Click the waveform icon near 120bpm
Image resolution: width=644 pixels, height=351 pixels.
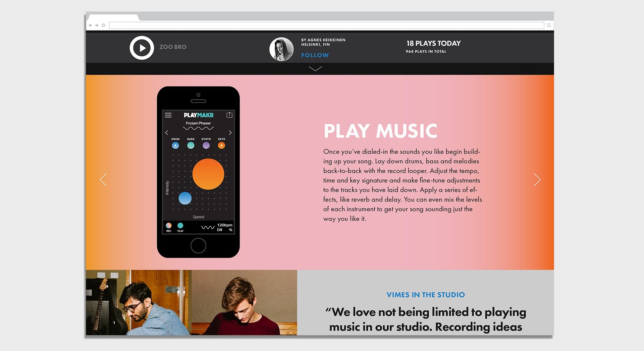point(208,227)
